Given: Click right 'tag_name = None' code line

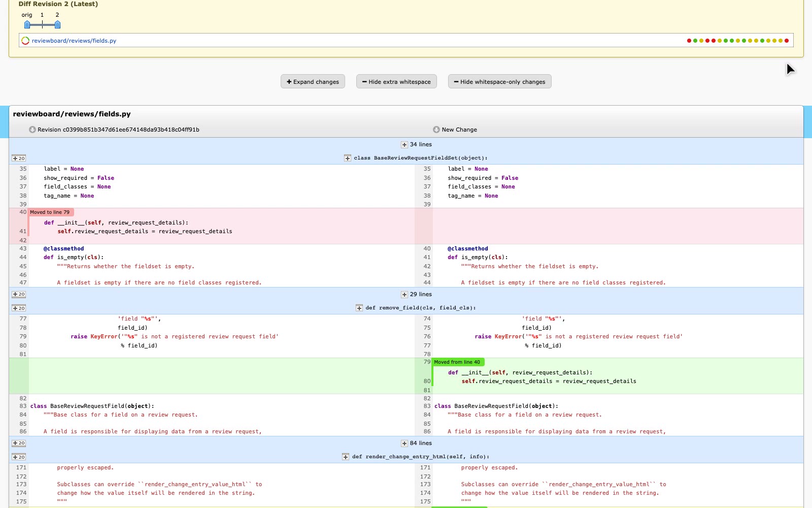Looking at the screenshot, I should click(x=473, y=196).
